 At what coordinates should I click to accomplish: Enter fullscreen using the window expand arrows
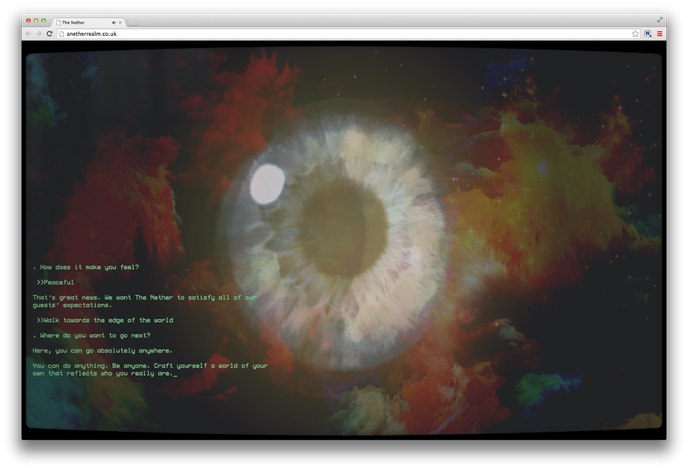pyautogui.click(x=660, y=20)
